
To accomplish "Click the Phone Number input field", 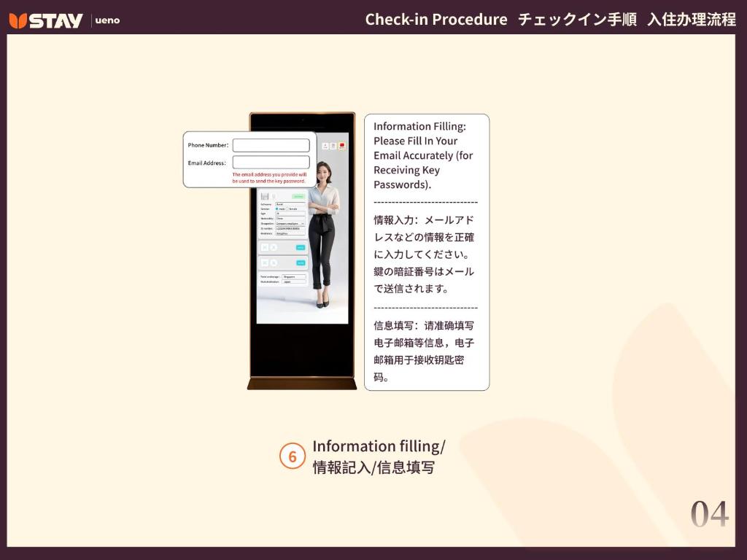I will pos(271,145).
